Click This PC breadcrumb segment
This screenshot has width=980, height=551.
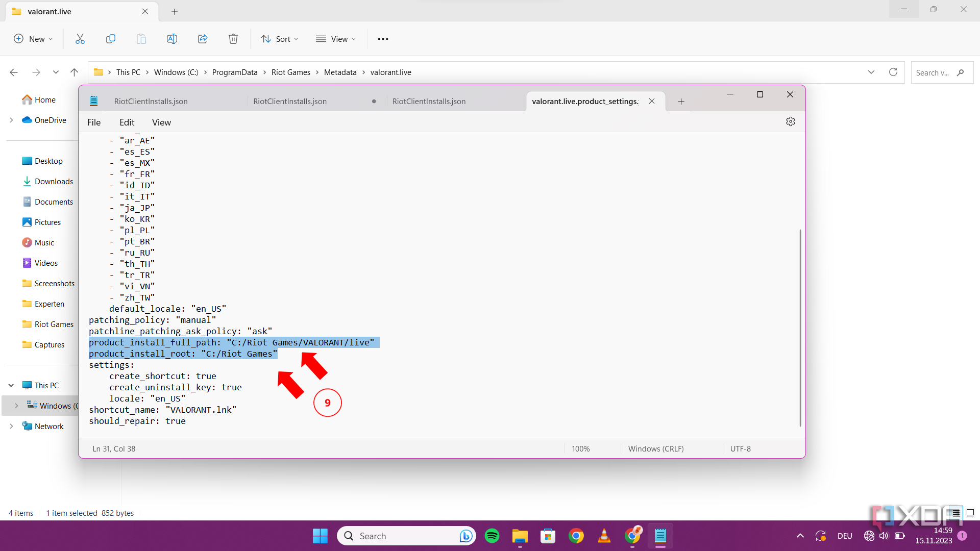pyautogui.click(x=128, y=72)
